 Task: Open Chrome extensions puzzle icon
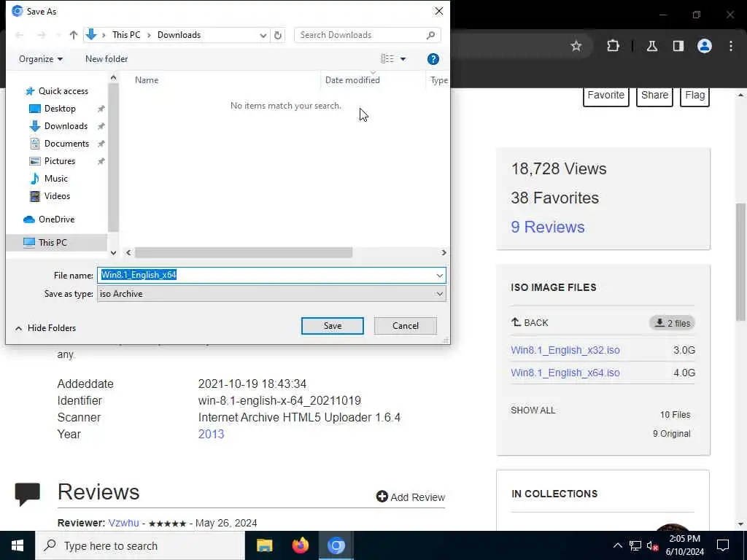[x=613, y=46]
